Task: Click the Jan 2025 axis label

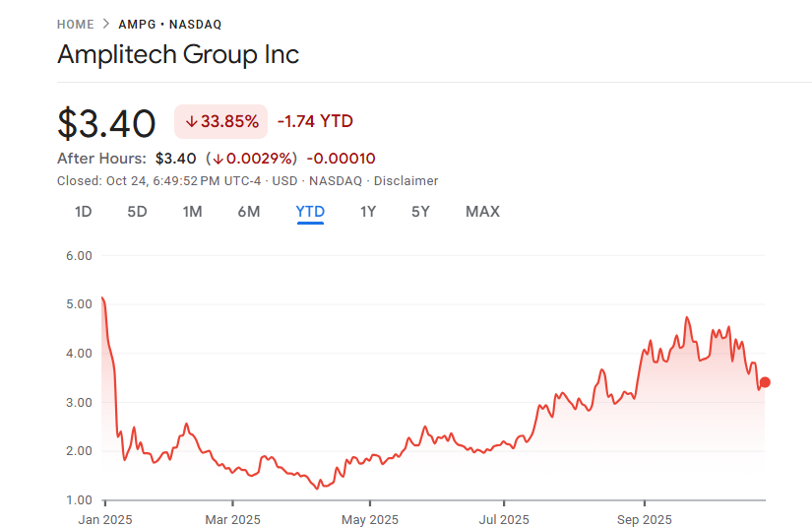Action: pyautogui.click(x=105, y=519)
